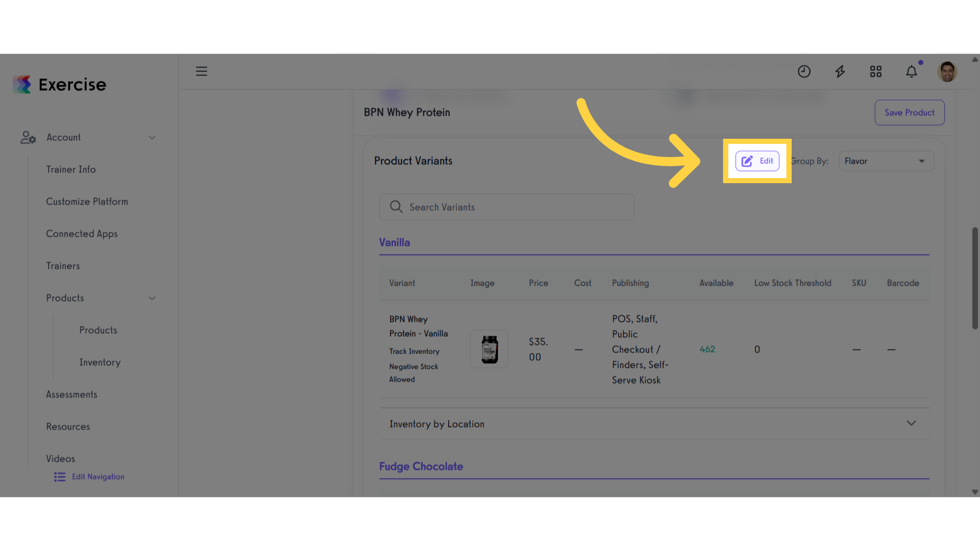Screen dimensions: 980x551
Task: Open Videos in sidebar
Action: point(60,459)
